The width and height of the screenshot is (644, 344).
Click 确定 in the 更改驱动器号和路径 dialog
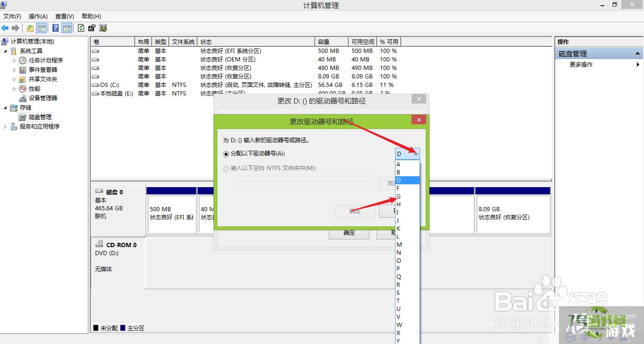355,211
